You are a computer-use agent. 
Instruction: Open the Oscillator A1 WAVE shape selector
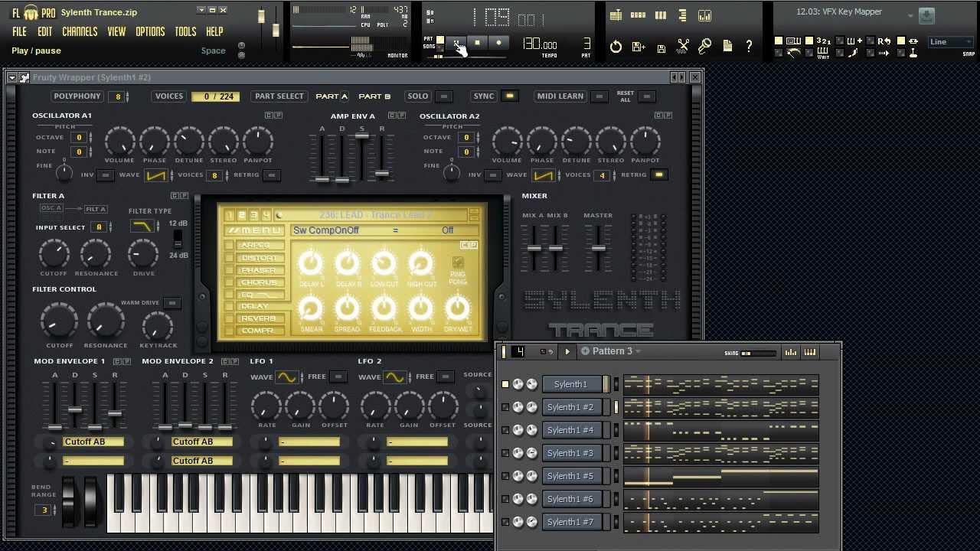(x=156, y=174)
